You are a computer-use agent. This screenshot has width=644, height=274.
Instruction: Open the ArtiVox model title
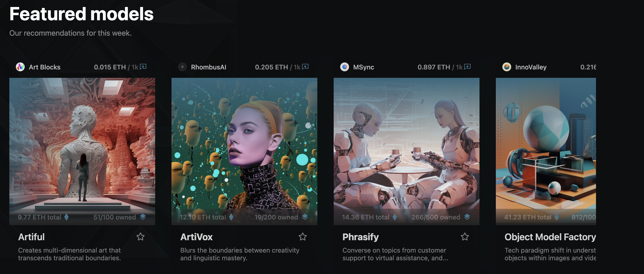196,237
